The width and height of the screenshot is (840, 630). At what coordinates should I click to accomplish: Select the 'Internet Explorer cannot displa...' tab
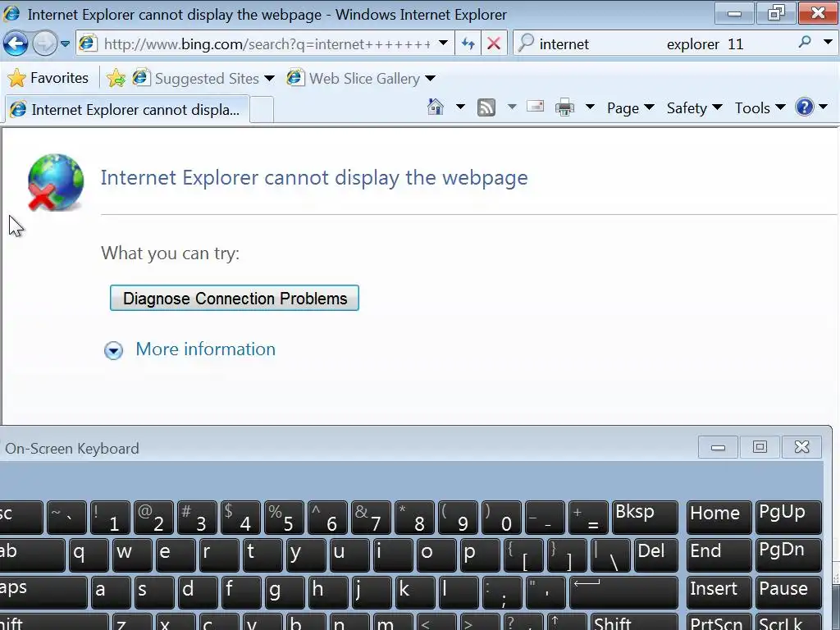tap(127, 109)
